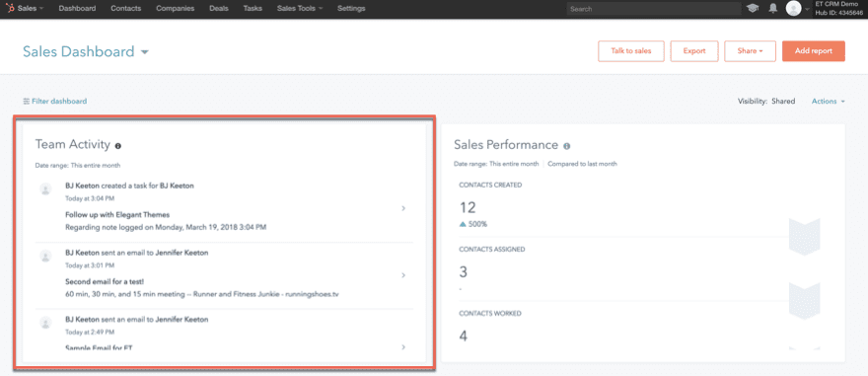Click Jennifer Keeton name in 3:01 PM entry
Screen dimensions: 868x376
(181, 253)
